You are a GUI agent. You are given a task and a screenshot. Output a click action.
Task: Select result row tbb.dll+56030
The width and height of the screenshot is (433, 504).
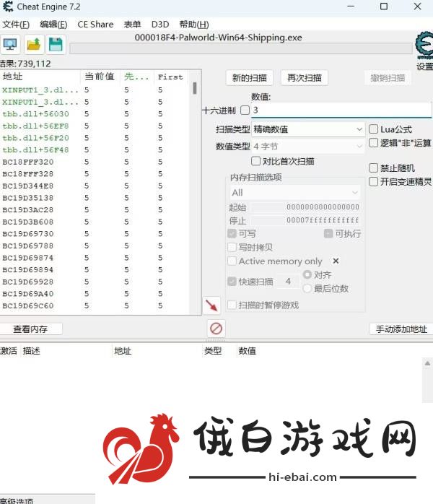pyautogui.click(x=95, y=114)
